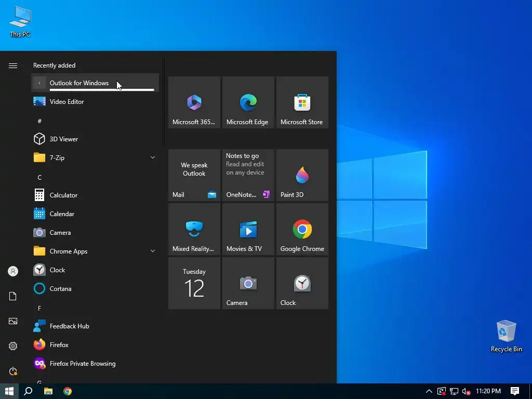Open the 11:20 PM clock
Viewport: 532px width, 399px height.
pos(488,391)
